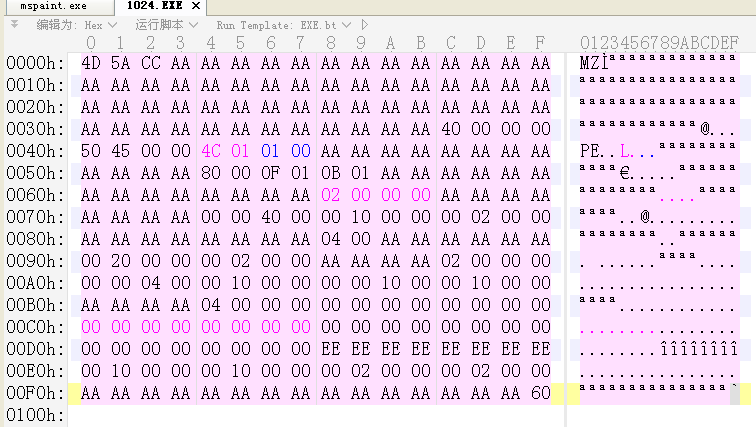Viewport: 756px width, 427px height.
Task: Select byte 0B in row 0050h
Action: [x=331, y=173]
